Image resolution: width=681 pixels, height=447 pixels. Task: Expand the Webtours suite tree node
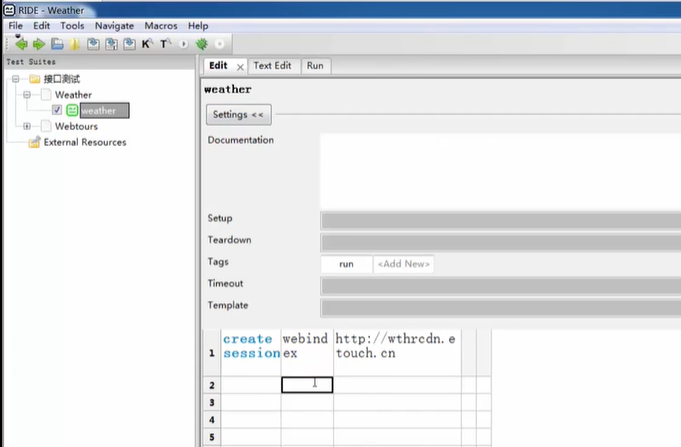pos(27,126)
